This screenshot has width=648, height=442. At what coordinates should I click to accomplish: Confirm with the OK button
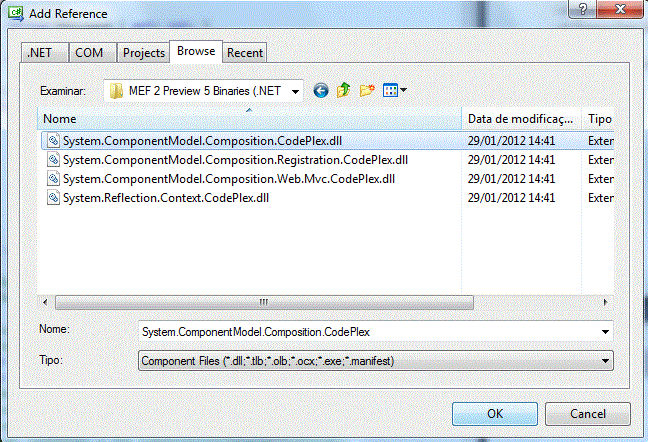click(x=495, y=414)
